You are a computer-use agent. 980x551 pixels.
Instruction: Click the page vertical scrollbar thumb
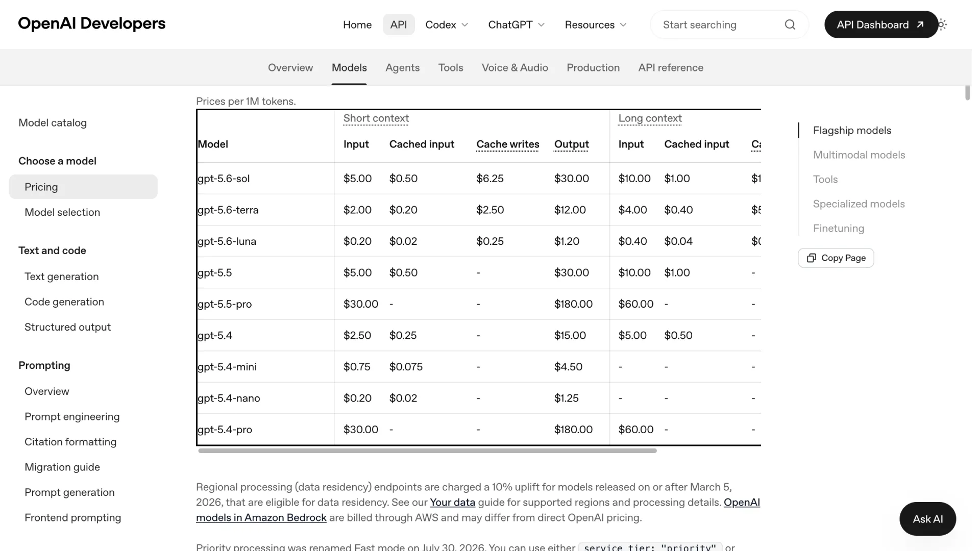click(967, 93)
